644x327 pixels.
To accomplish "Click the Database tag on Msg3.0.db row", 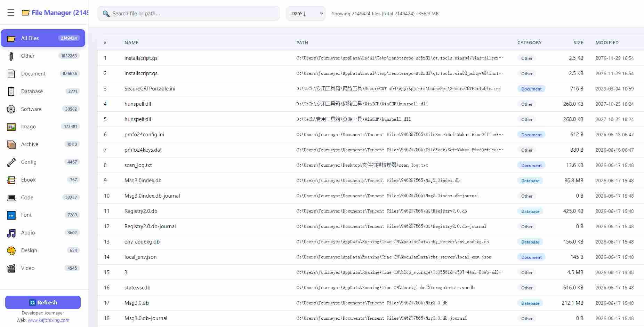I will pyautogui.click(x=530, y=303).
